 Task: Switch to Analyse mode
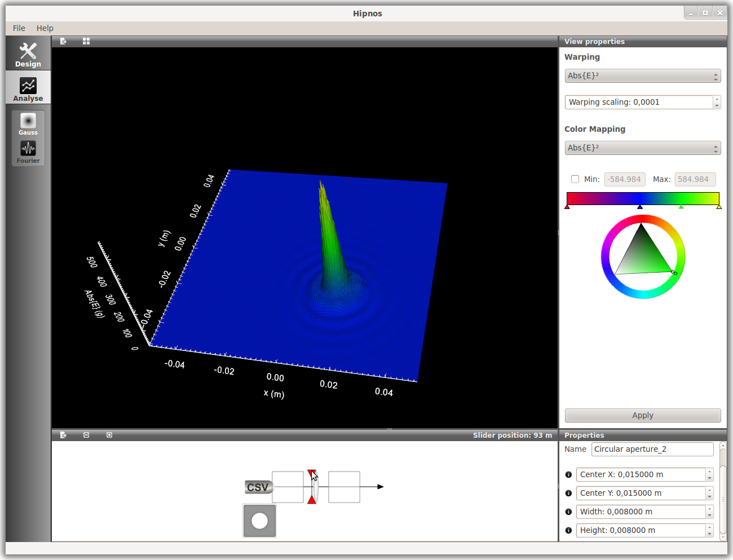28,88
